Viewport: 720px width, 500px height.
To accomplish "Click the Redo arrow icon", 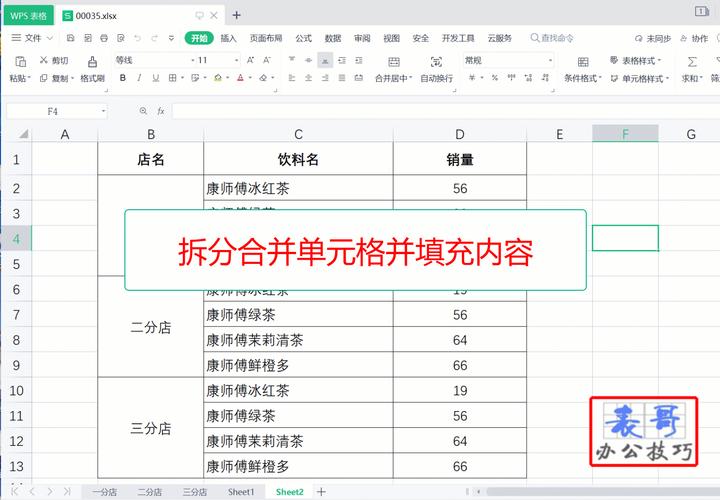I will coord(155,38).
